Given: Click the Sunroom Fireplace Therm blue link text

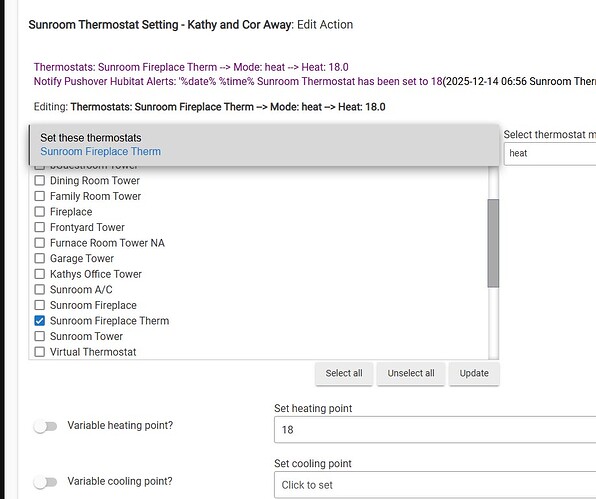Looking at the screenshot, I should pos(100,152).
